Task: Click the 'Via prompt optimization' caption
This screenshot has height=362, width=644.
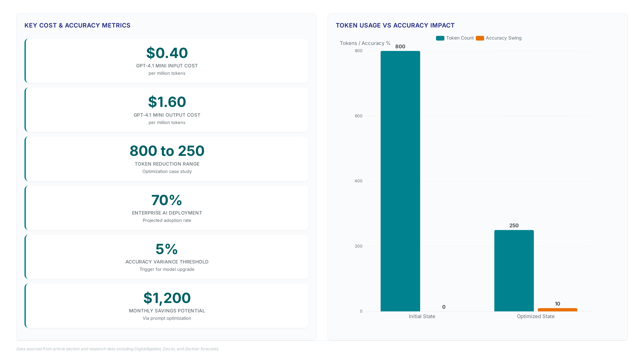Action: (x=167, y=318)
